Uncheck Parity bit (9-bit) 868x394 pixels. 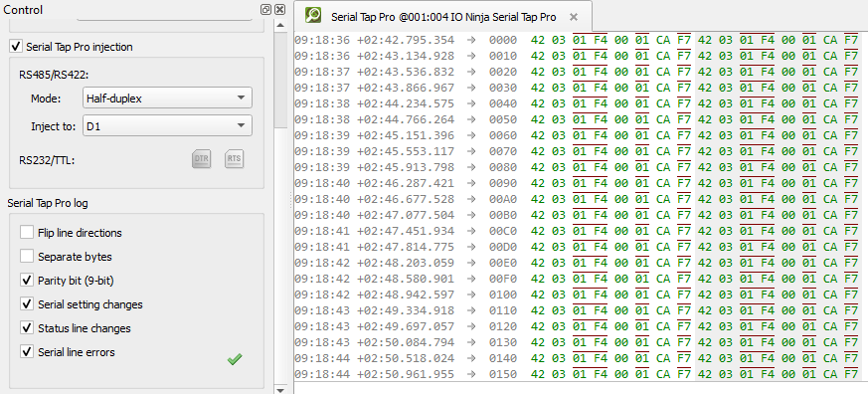pos(27,280)
